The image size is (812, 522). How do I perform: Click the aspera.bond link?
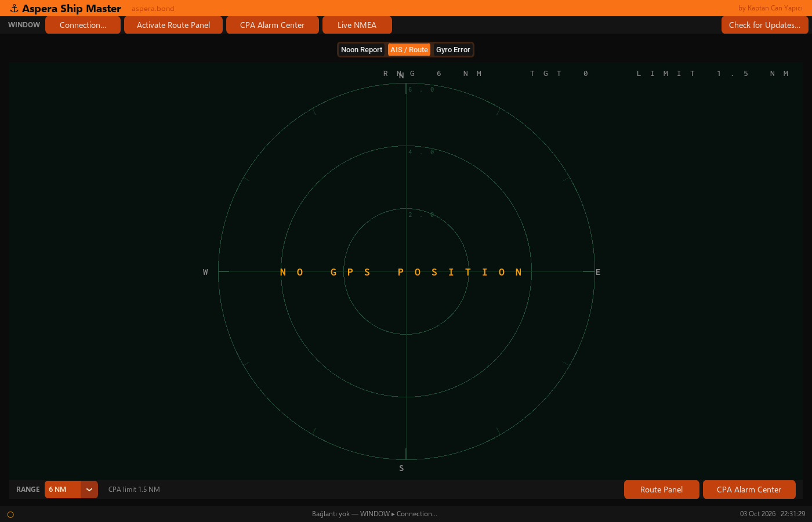click(x=153, y=9)
